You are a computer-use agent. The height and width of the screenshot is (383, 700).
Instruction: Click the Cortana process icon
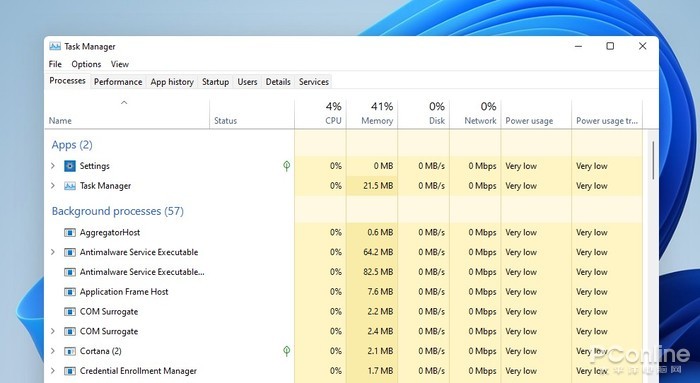(70, 351)
